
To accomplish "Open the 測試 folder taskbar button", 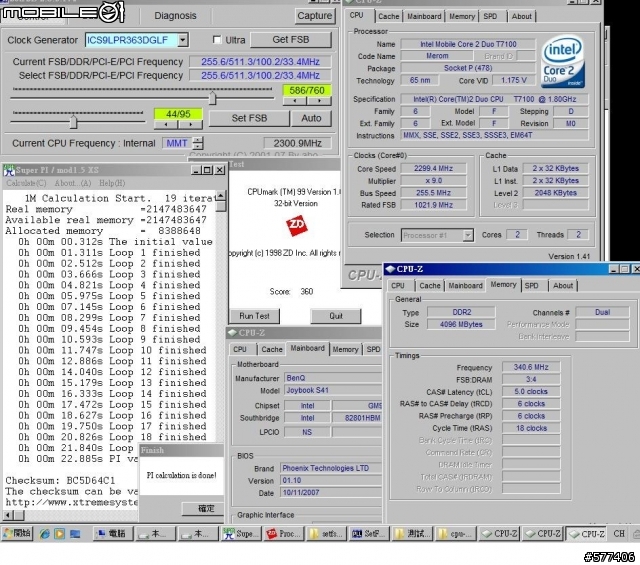I will (x=412, y=534).
